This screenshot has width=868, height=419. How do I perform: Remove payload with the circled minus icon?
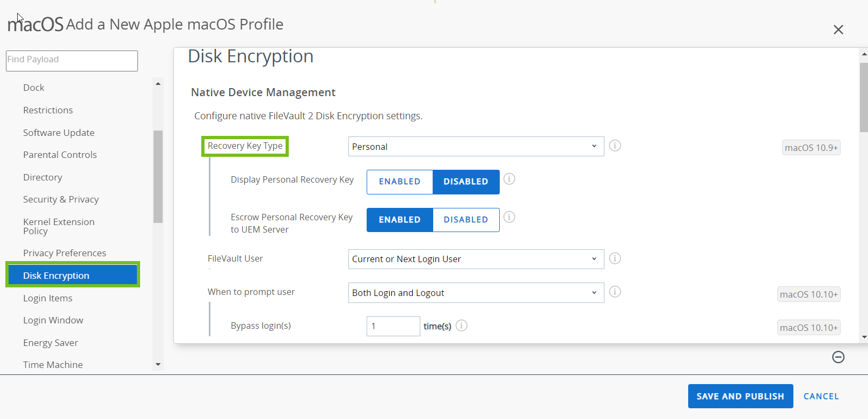(838, 357)
